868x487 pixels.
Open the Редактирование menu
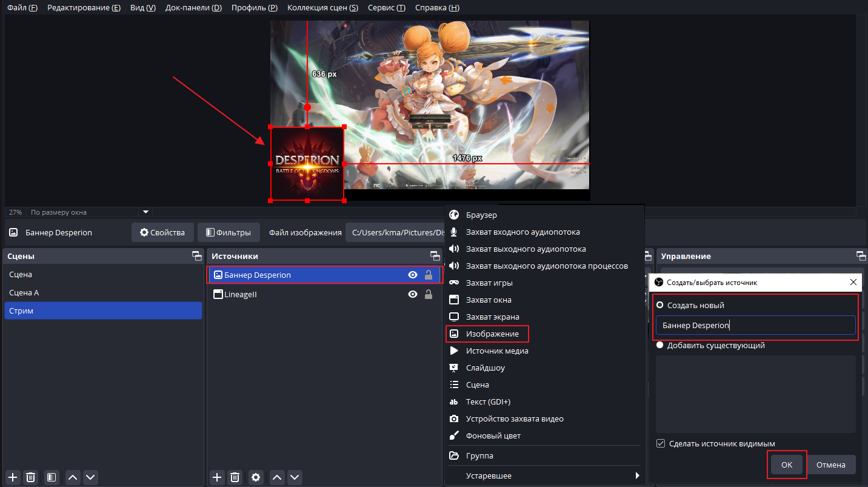pyautogui.click(x=84, y=8)
